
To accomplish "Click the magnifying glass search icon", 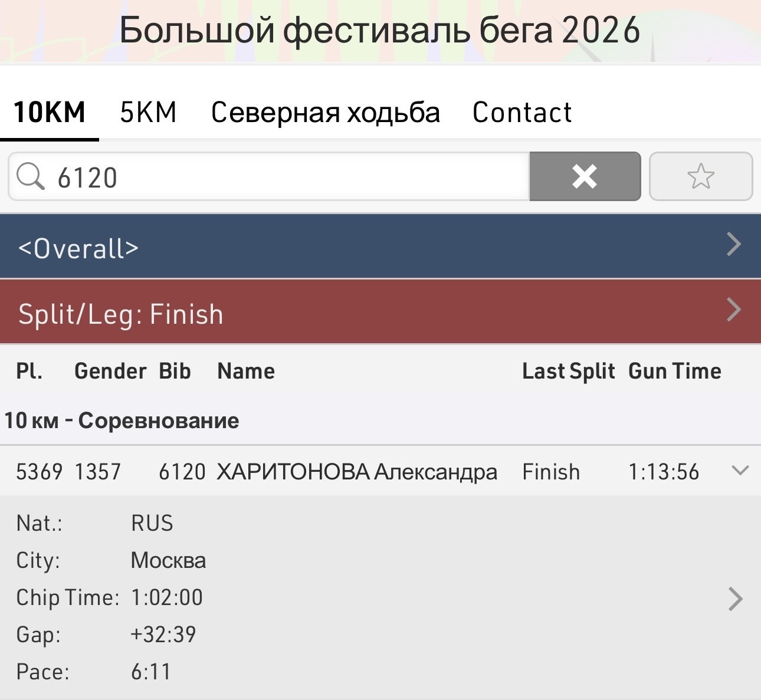I will click(x=31, y=177).
